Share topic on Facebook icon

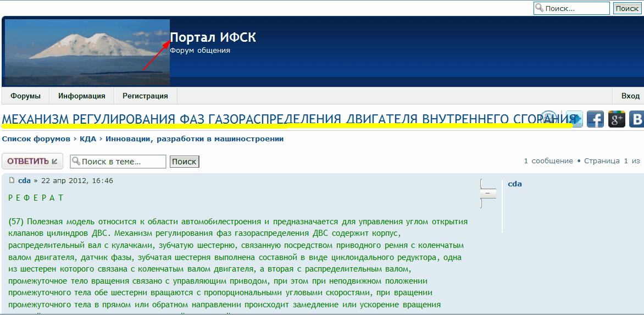[x=595, y=119]
